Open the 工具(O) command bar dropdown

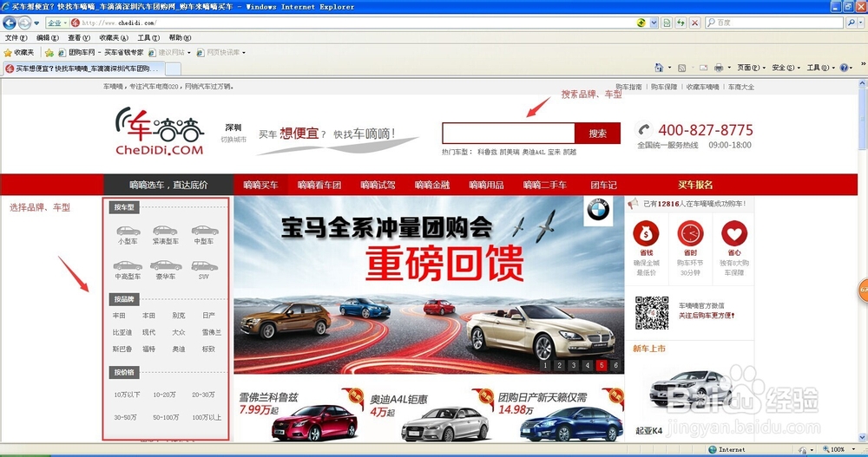pos(821,68)
